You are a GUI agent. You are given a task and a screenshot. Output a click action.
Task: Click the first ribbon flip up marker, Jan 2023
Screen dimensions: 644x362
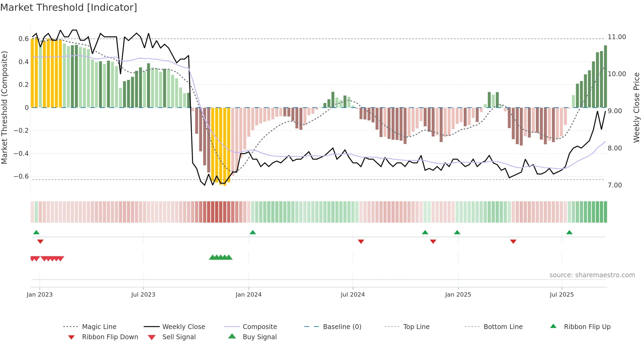pyautogui.click(x=36, y=232)
